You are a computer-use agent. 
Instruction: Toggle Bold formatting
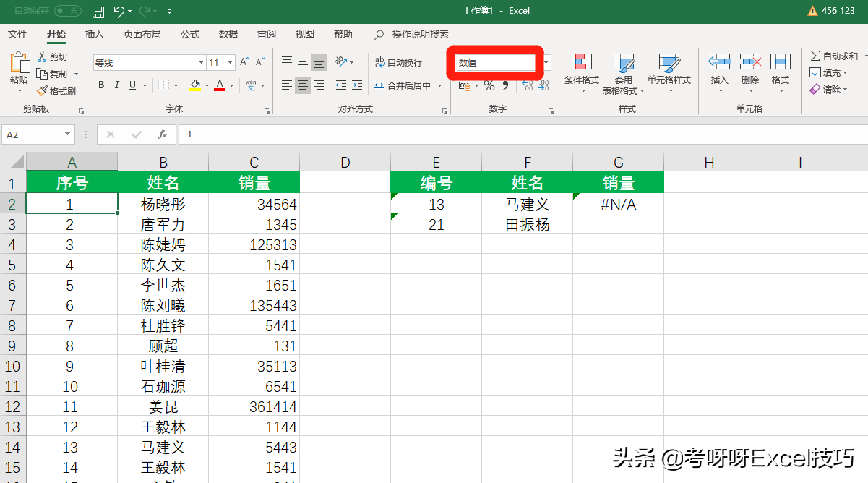click(101, 85)
